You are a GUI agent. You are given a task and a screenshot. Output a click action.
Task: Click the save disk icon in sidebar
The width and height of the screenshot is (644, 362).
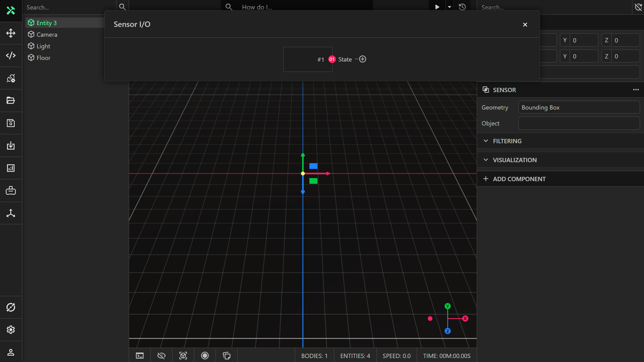pos(11,123)
